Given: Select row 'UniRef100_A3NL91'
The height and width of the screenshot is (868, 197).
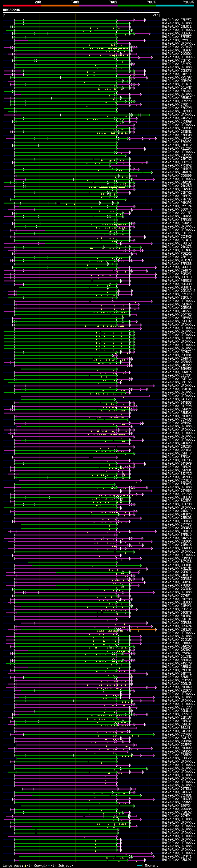Looking at the screenshot, I should pyautogui.click(x=177, y=860).
